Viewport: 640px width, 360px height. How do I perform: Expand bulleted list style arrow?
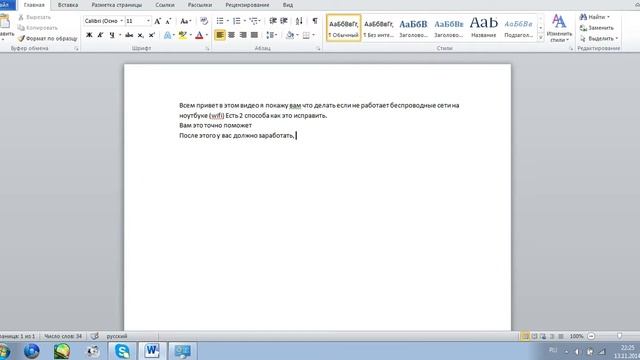(227, 21)
